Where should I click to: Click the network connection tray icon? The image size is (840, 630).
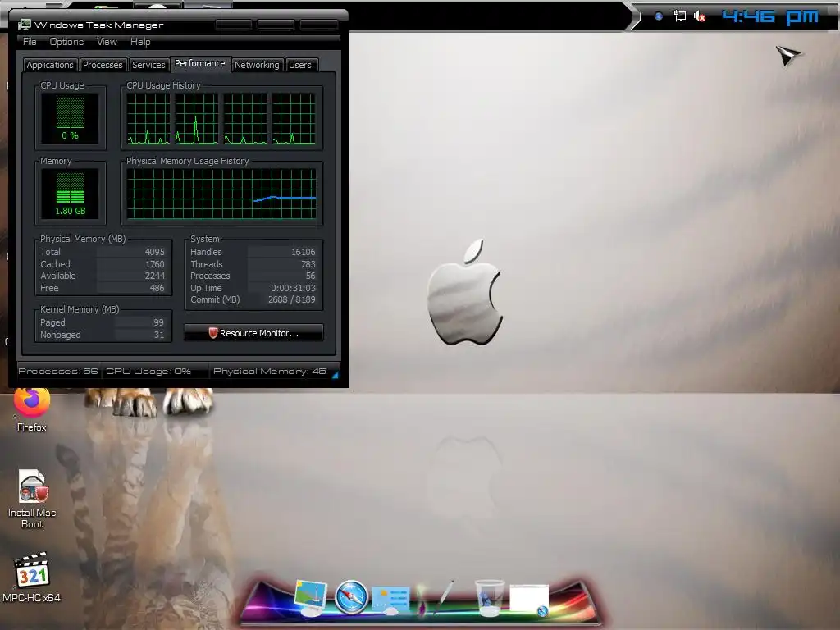tap(680, 16)
